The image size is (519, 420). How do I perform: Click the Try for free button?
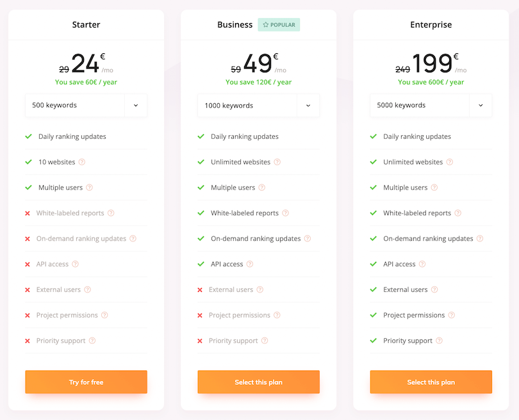(86, 382)
